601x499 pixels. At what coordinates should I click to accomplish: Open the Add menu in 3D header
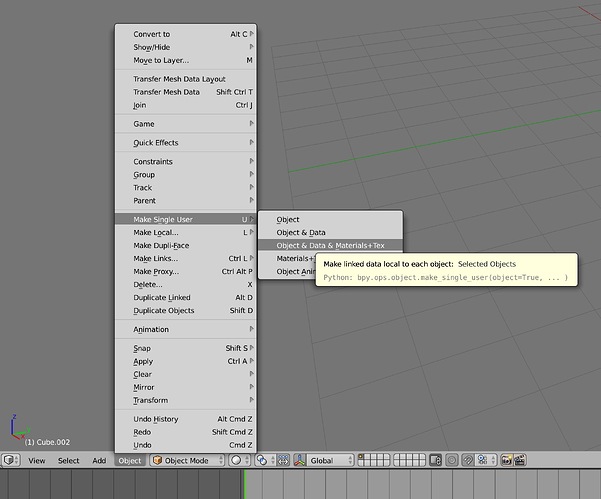tap(99, 460)
